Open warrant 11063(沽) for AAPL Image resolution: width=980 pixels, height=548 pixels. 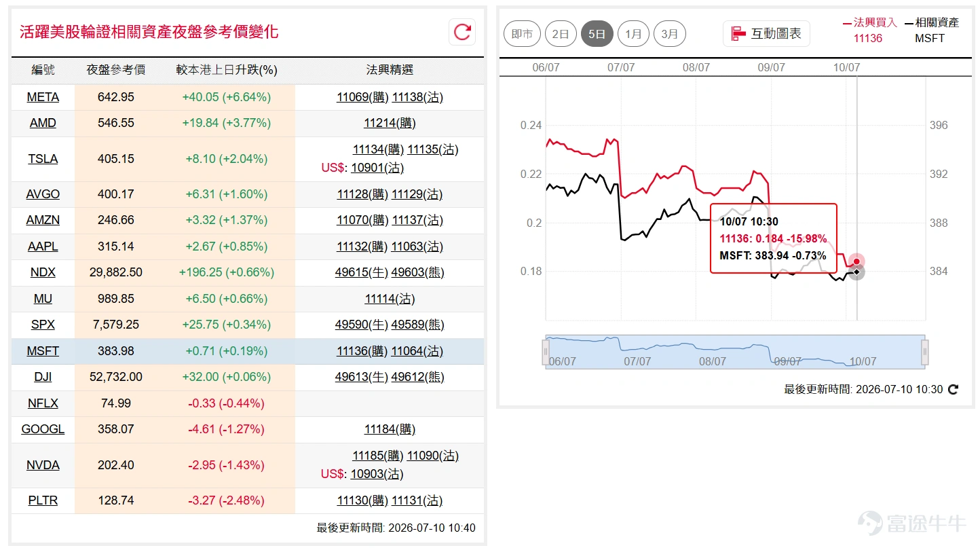[x=417, y=246]
